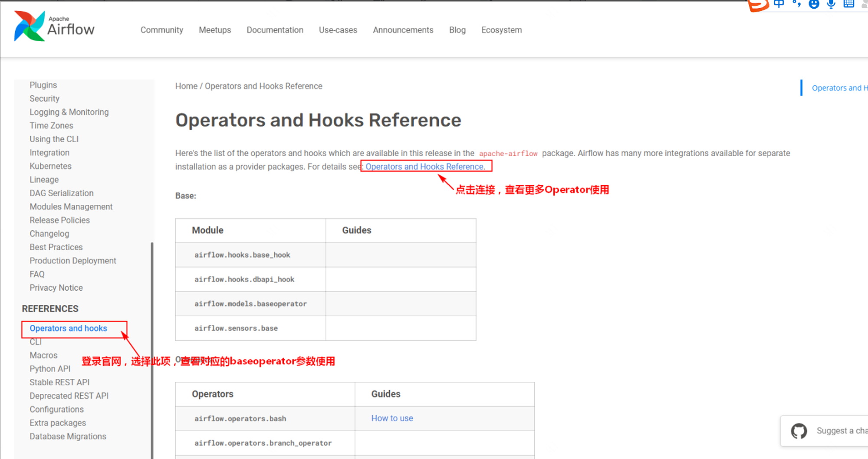Click the airflow.sensors.base table cell
The height and width of the screenshot is (459, 868).
click(251, 328)
